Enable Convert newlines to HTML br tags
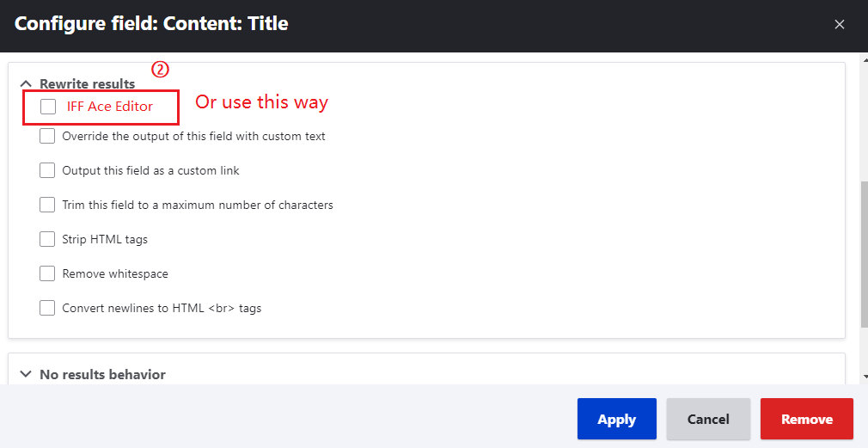The height and width of the screenshot is (448, 868). tap(47, 307)
